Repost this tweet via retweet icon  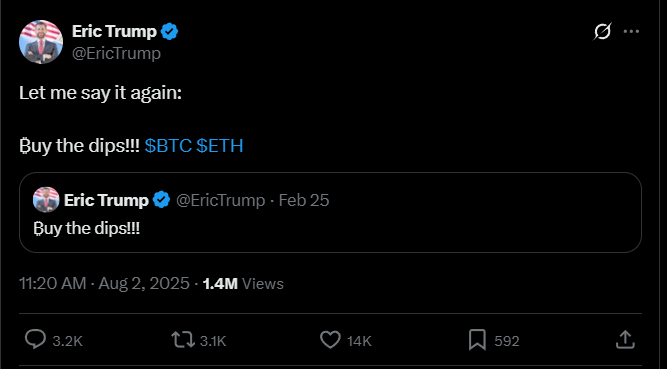(183, 340)
